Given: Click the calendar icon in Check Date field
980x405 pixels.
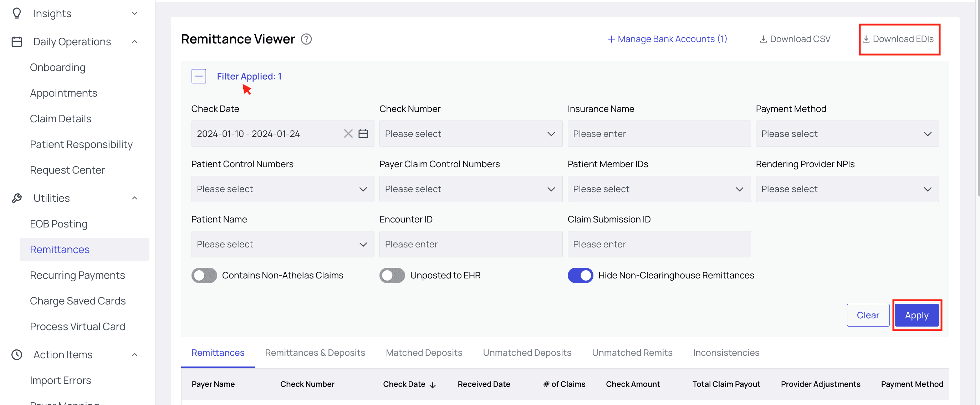Looking at the screenshot, I should click(363, 134).
